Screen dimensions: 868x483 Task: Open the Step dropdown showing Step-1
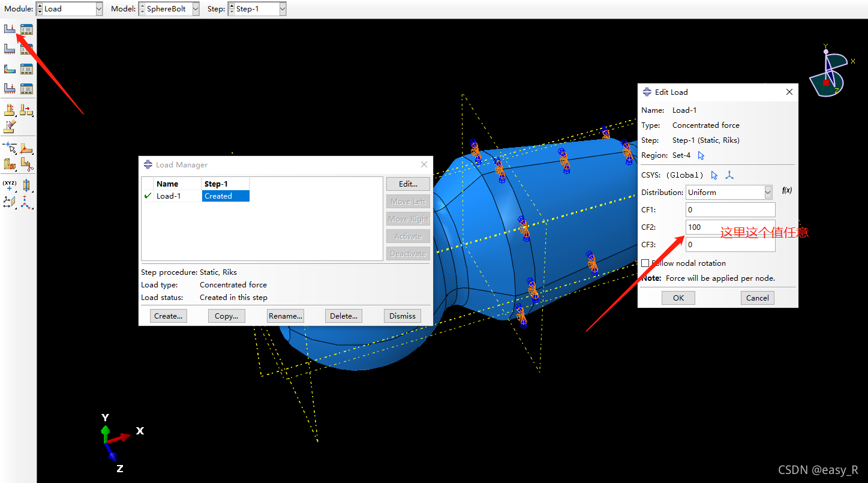click(x=282, y=9)
